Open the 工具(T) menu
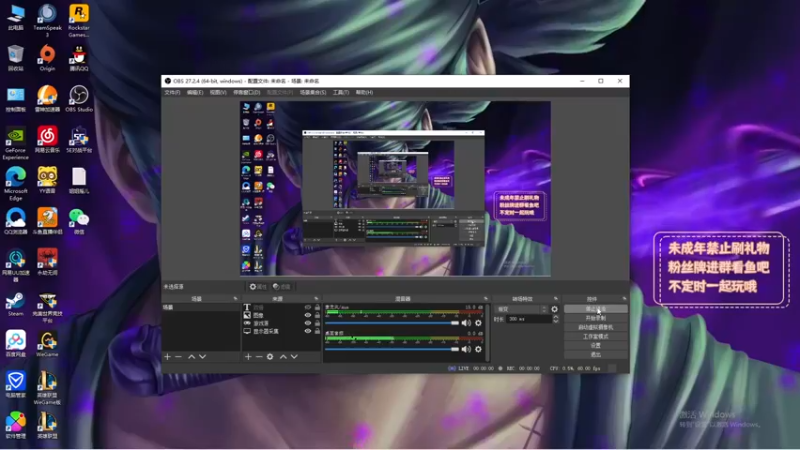Image resolution: width=800 pixels, height=450 pixels. (x=341, y=92)
